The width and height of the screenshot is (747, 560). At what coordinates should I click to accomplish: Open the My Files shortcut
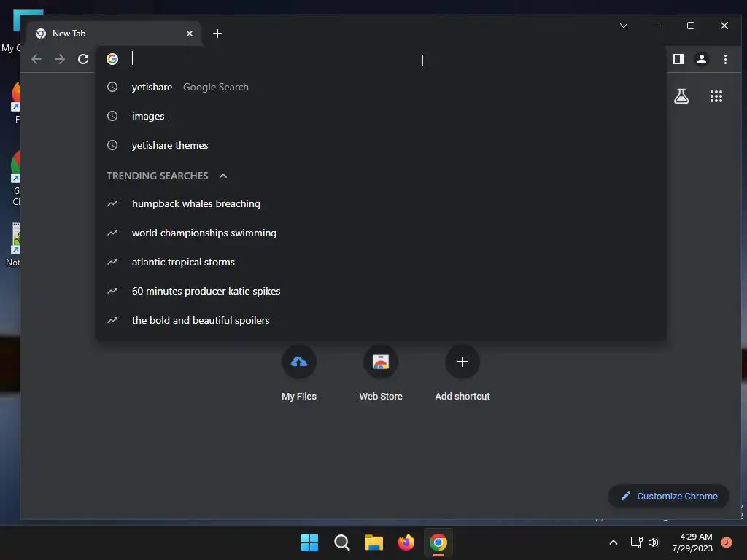click(x=298, y=373)
